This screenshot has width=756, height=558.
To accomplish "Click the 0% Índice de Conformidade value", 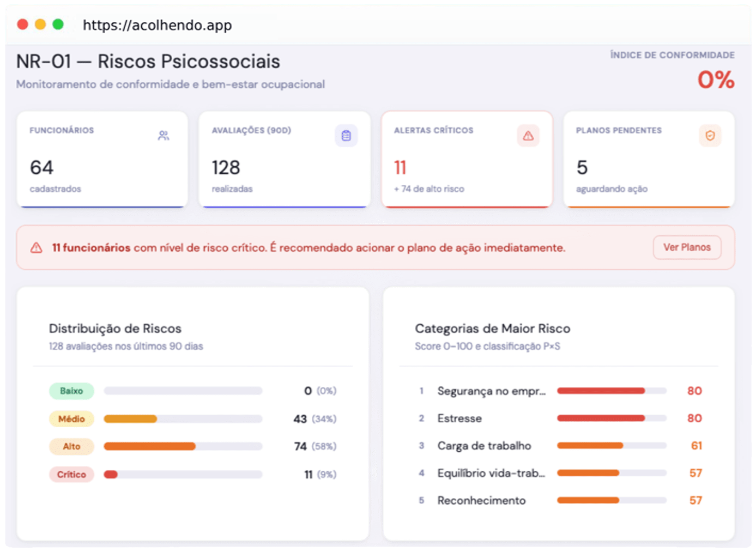I will (x=716, y=80).
